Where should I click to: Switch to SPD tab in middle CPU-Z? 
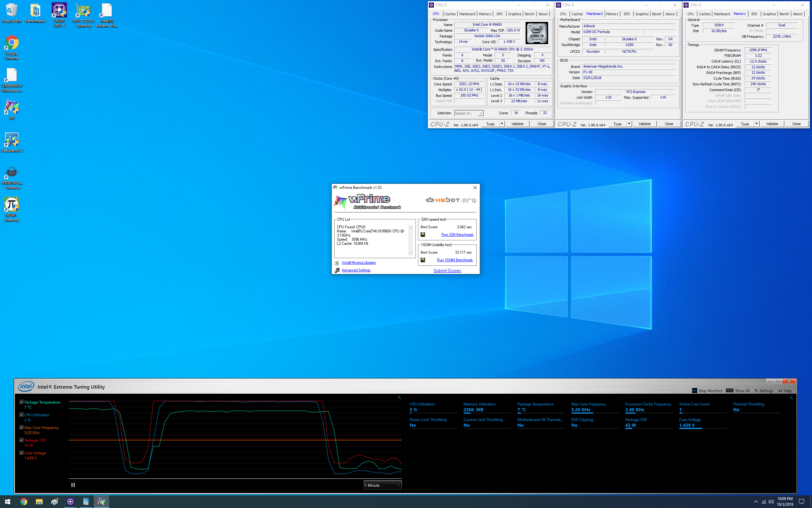626,14
